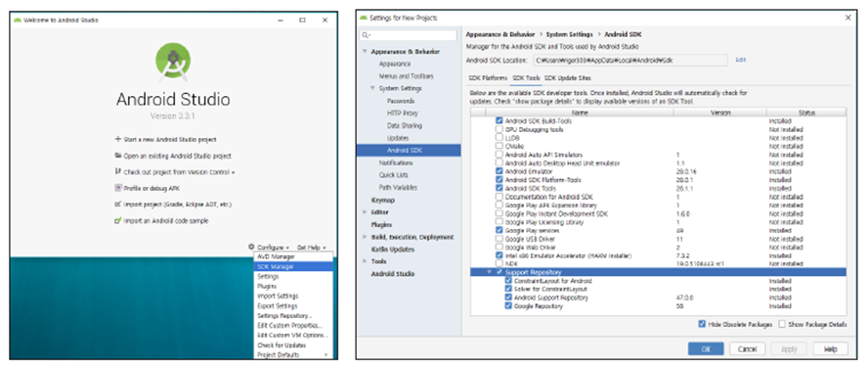868x368 pixels.
Task: Check GPU Debugging tools checkbox
Action: click(499, 129)
